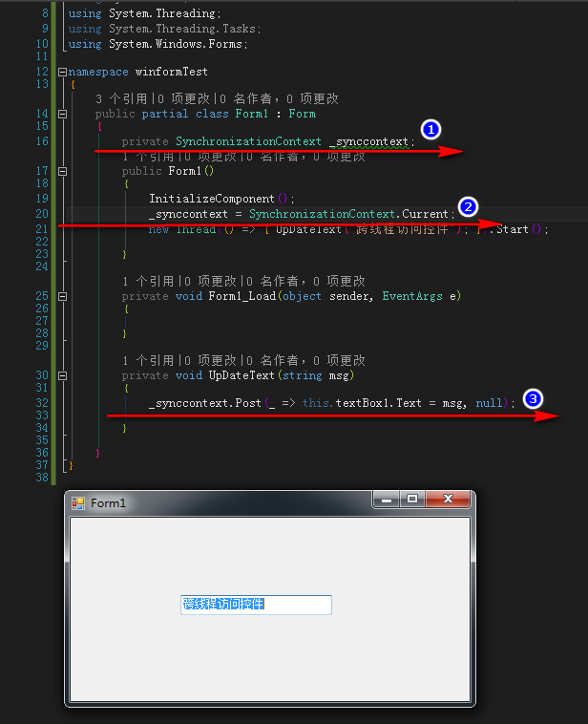Click the Form base class name on line 14
The height and width of the screenshot is (724, 588).
point(303,114)
